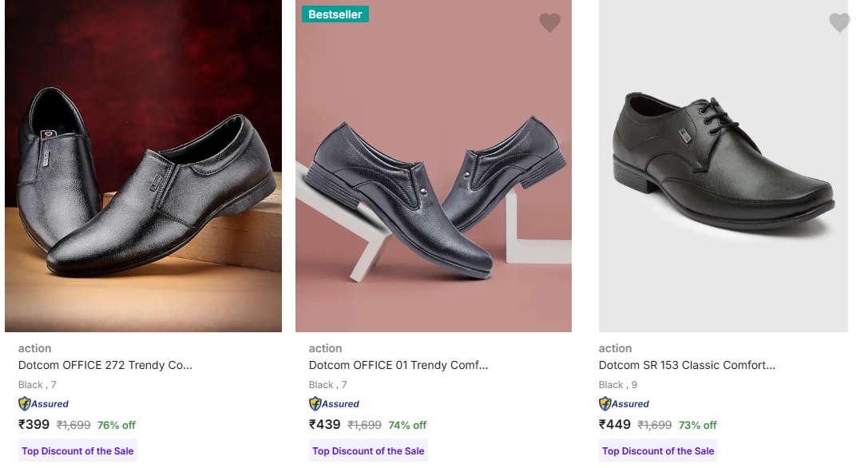Click Assured badge under Dotcom OFFICE 01
The width and height of the screenshot is (868, 468).
(x=335, y=404)
